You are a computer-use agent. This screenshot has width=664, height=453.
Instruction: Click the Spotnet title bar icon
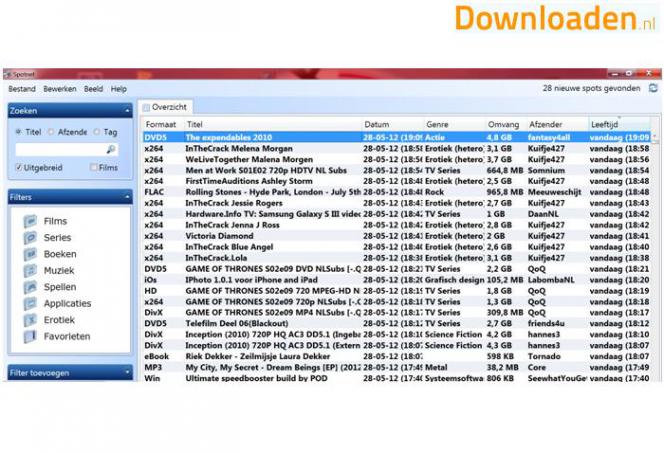7,75
